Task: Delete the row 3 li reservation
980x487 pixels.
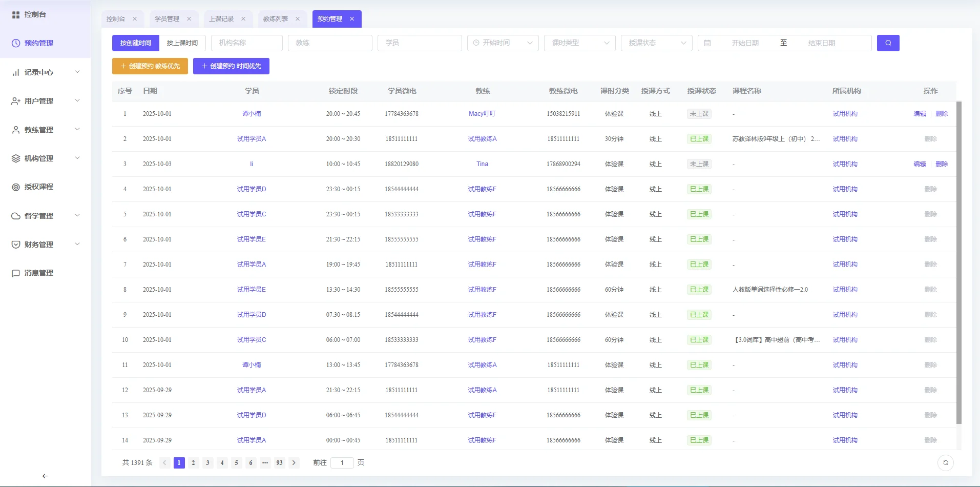Action: click(x=942, y=164)
